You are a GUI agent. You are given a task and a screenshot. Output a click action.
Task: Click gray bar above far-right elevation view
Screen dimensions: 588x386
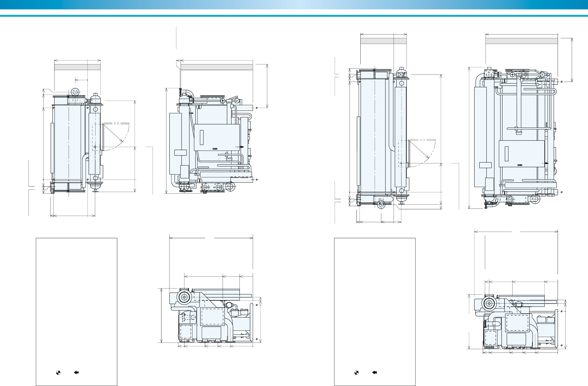point(522,41)
